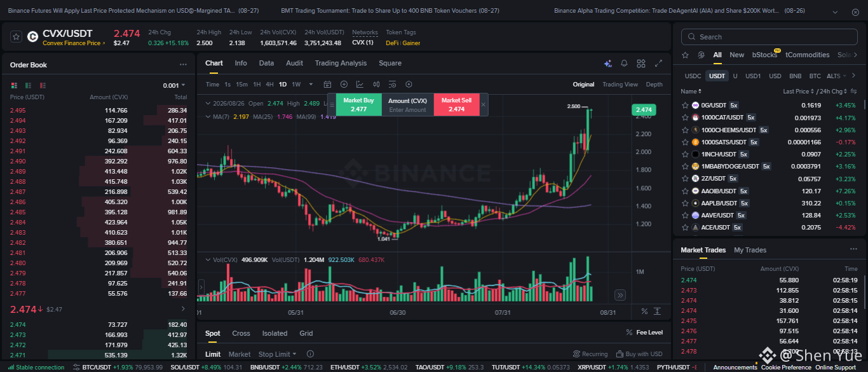Collapse the chart OHLC legend chevron
This screenshot has width=868, height=372.
pyautogui.click(x=208, y=103)
